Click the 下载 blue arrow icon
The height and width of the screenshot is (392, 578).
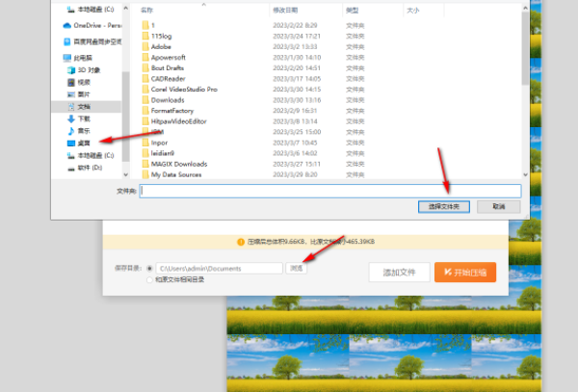[x=71, y=118]
